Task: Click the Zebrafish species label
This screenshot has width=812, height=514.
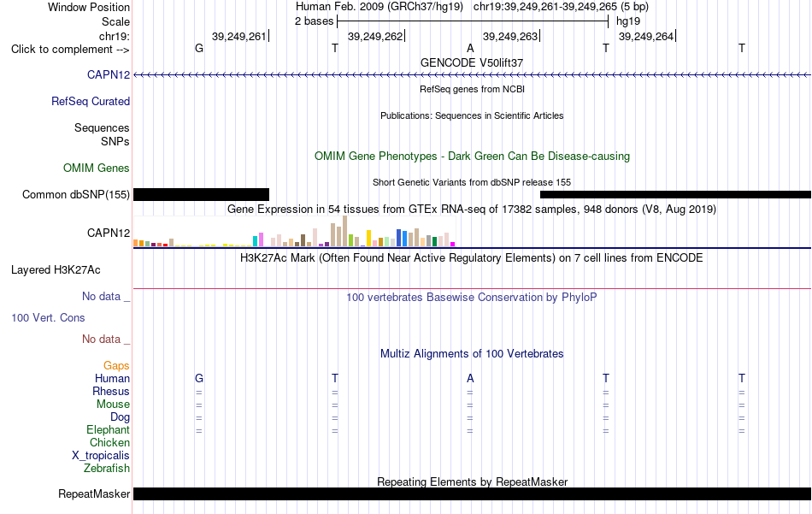Action: point(107,469)
